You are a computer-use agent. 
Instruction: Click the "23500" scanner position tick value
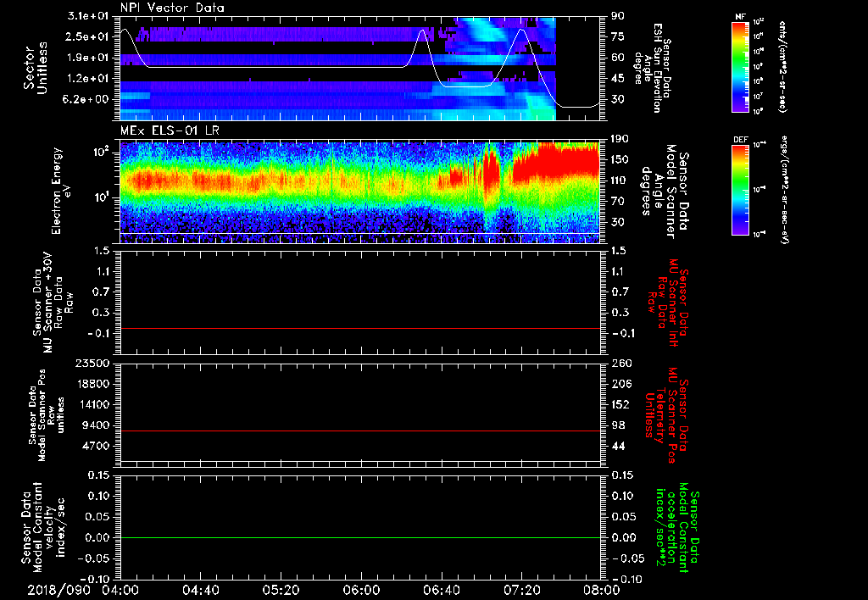(94, 364)
